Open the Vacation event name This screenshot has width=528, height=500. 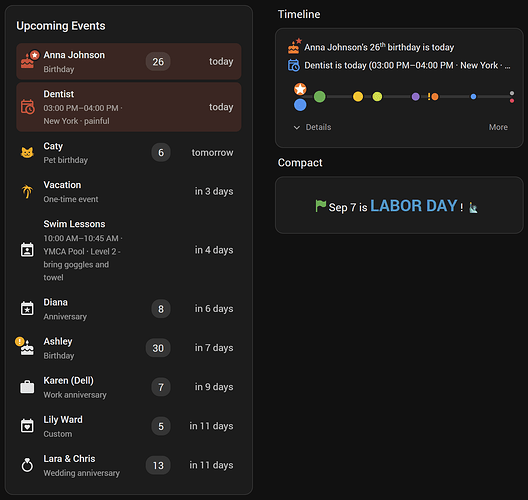[x=62, y=185]
